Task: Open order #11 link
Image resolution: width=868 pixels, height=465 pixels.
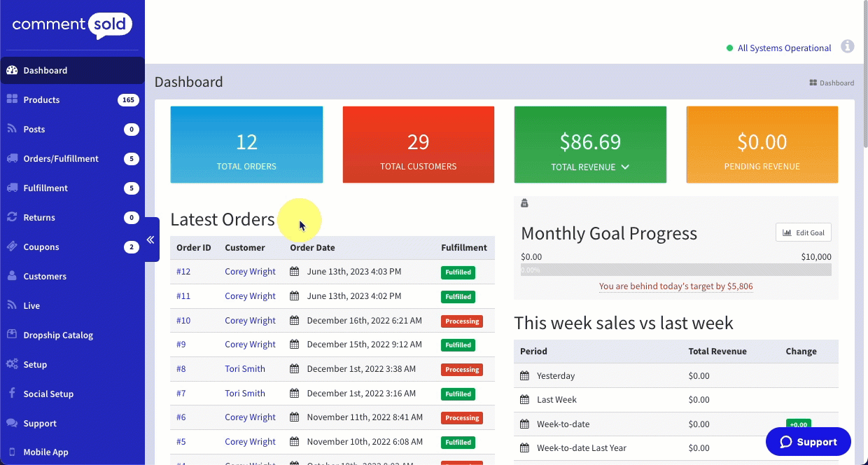Action: pos(183,296)
